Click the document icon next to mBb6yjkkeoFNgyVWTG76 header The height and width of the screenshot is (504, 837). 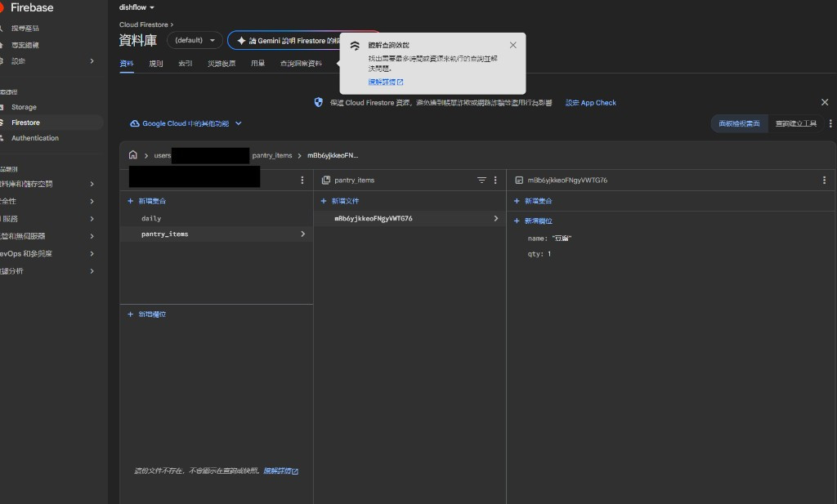pyautogui.click(x=519, y=181)
